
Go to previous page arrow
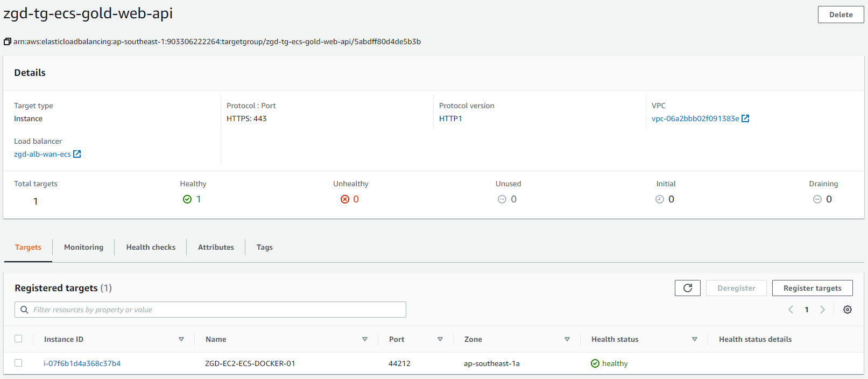click(x=791, y=310)
